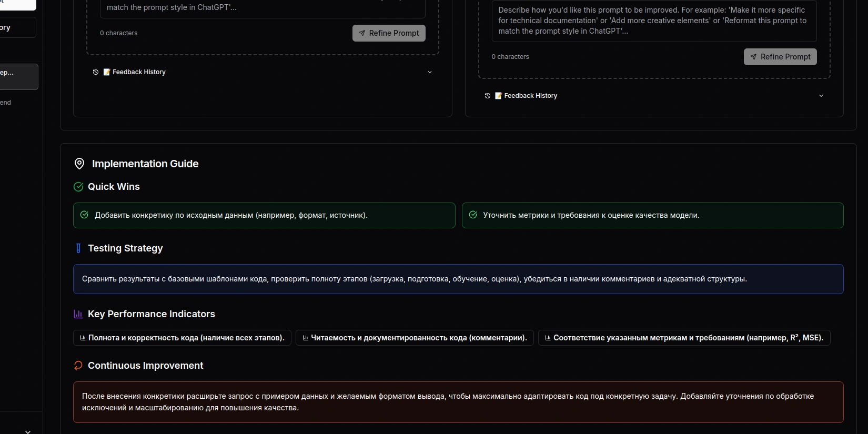
Task: Focus the "Describe how you'd like" feedback textbox
Action: 653,21
